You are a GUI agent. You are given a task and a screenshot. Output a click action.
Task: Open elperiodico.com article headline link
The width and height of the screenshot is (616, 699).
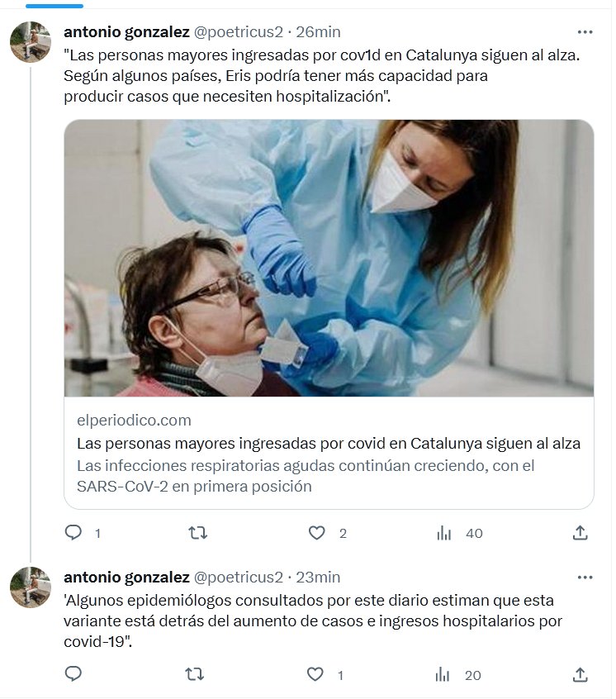click(329, 444)
